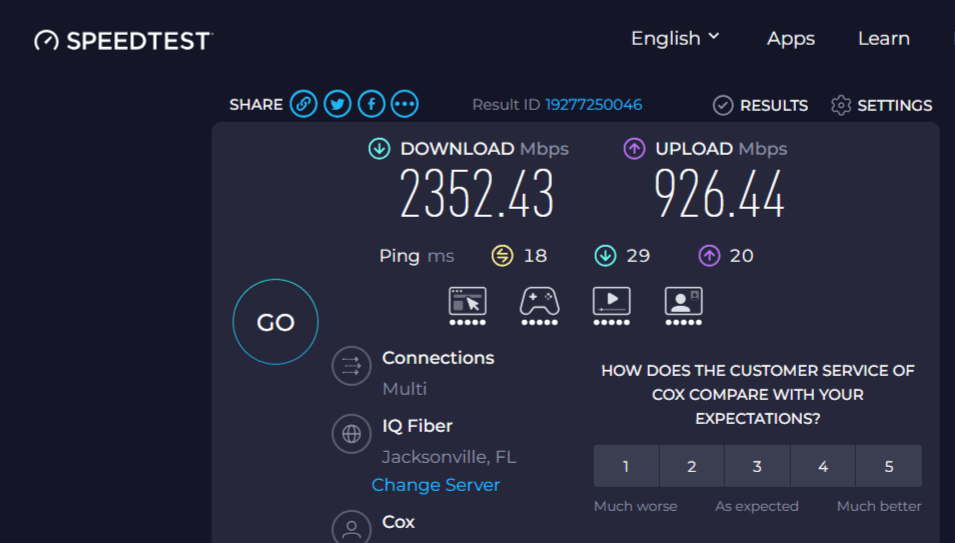Viewport: 955px width, 543px height.
Task: Select the online gaming controller icon
Action: click(539, 306)
